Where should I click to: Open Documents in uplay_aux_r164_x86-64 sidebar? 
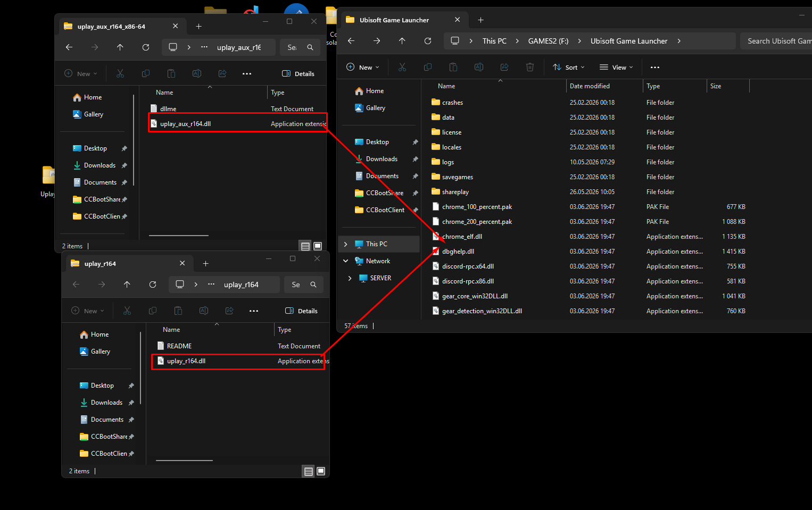[x=100, y=182]
